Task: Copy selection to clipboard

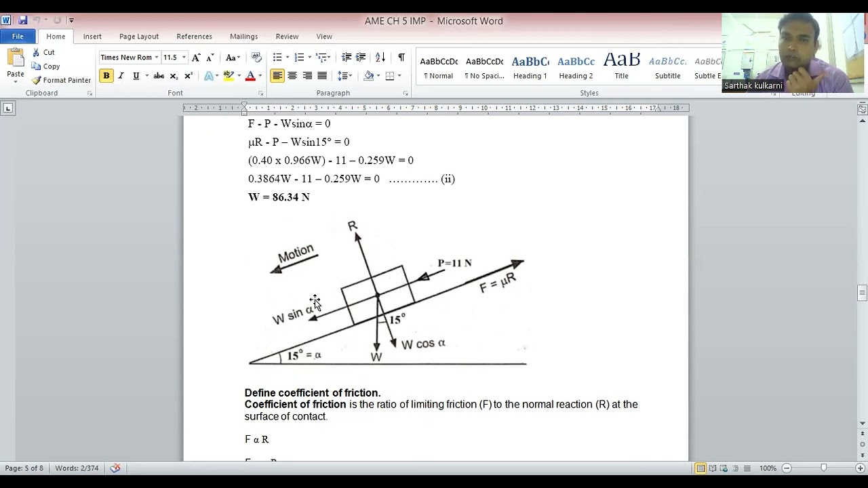Action: coord(45,66)
